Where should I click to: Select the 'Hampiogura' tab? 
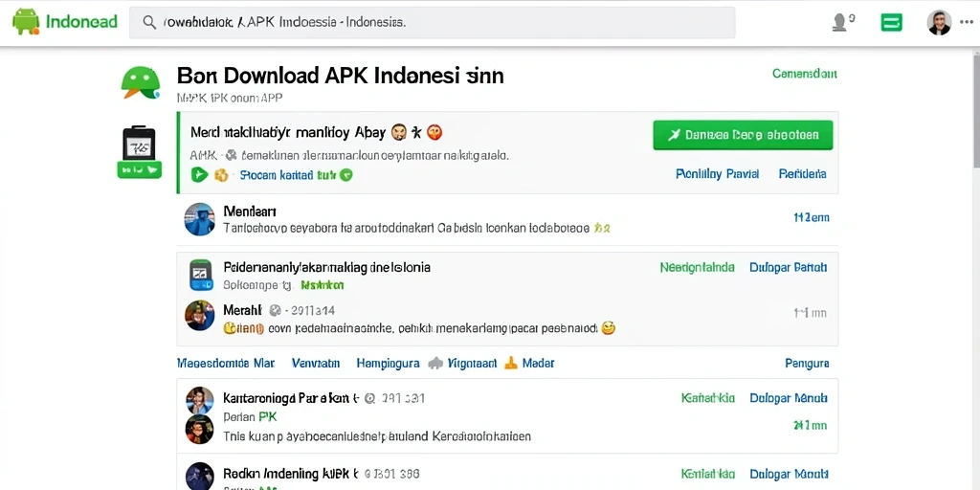tap(388, 363)
